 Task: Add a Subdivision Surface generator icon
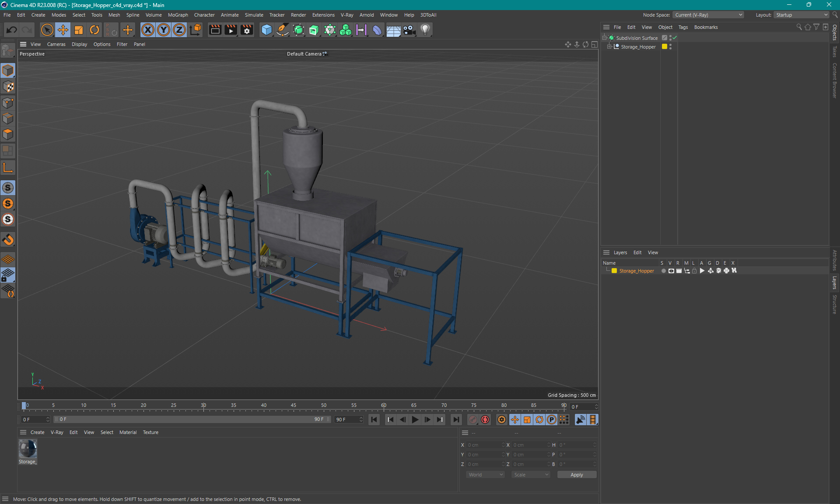coord(298,30)
